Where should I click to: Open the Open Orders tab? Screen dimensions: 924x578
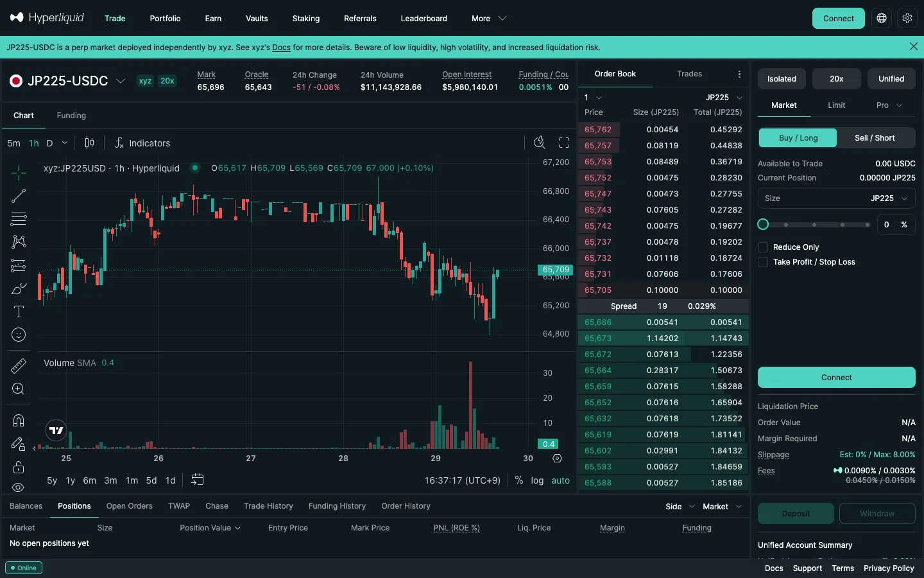pos(130,506)
